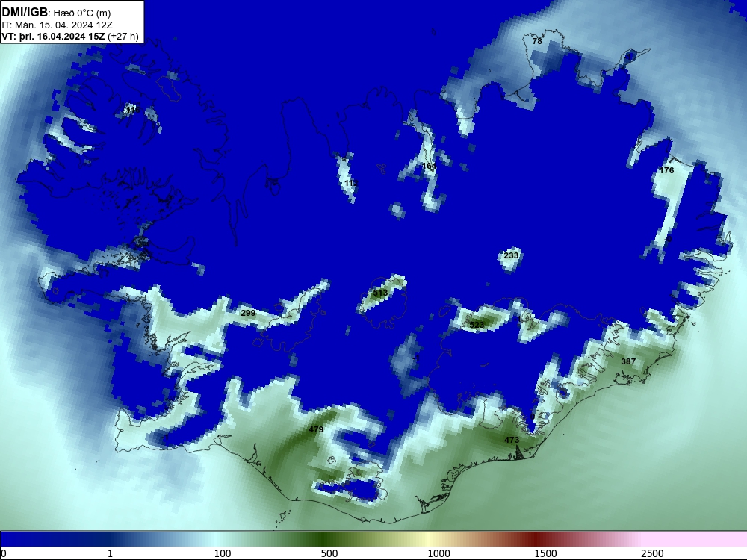Click the map value 233

coord(511,255)
